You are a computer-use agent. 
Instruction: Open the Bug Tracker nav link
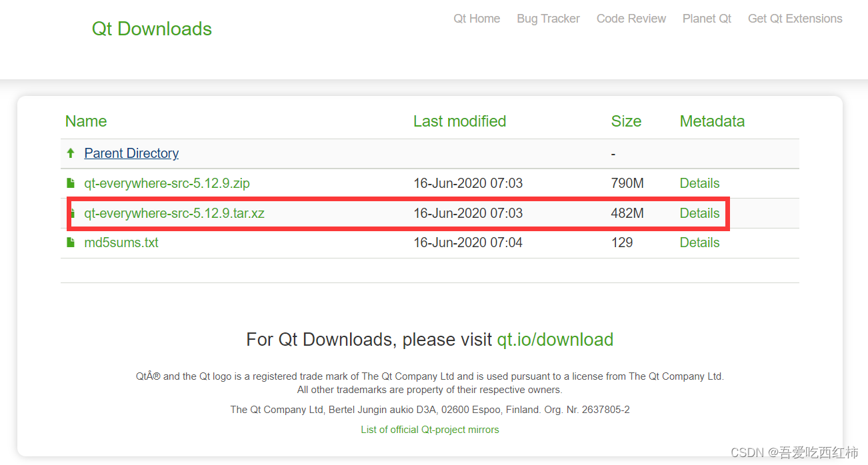[548, 19]
